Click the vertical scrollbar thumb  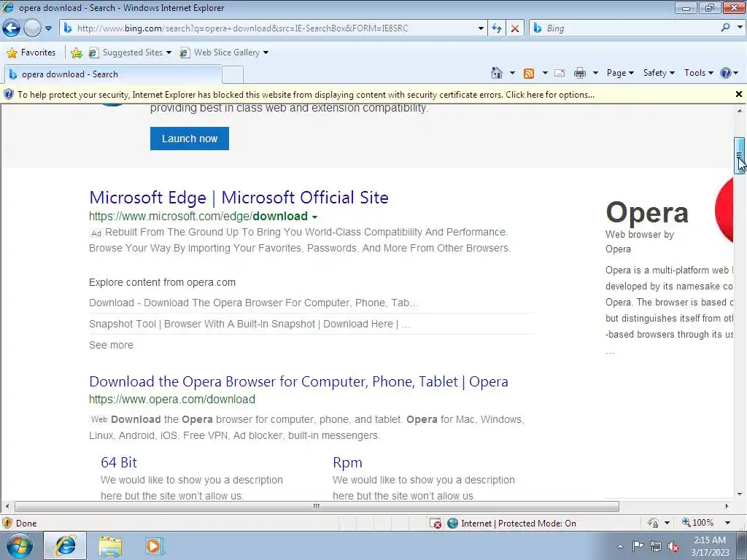click(x=739, y=156)
